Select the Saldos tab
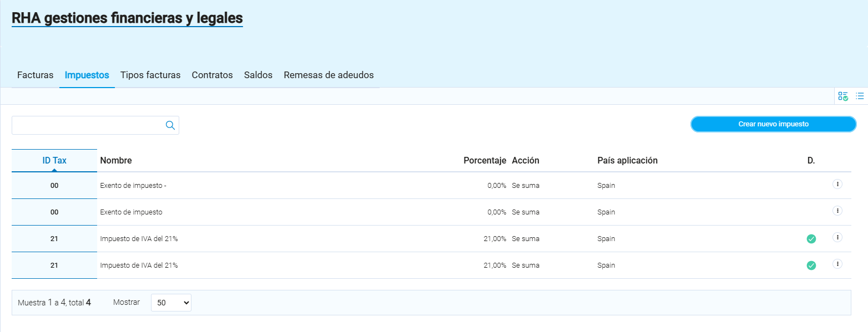This screenshot has width=868, height=332. [258, 75]
